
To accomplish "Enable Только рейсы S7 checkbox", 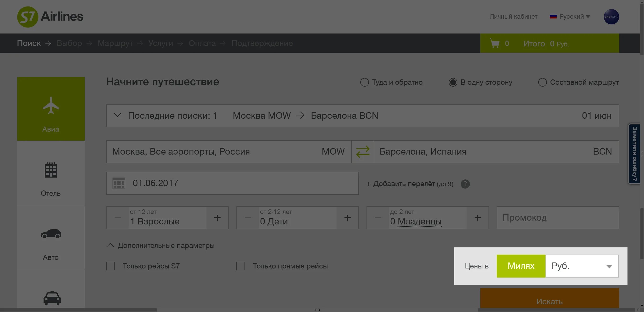I will [x=111, y=266].
